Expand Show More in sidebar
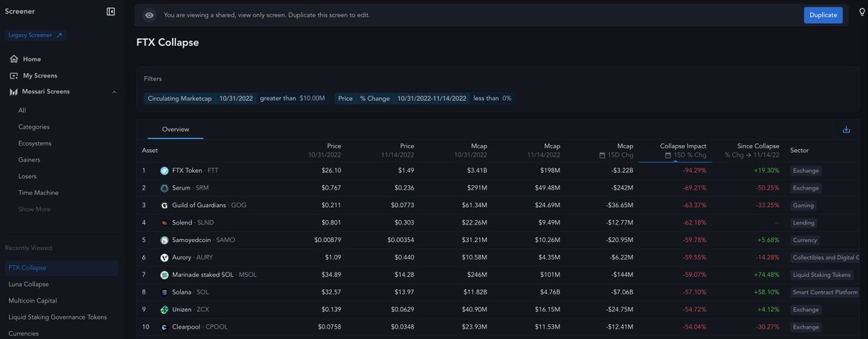The image size is (868, 339). click(34, 209)
